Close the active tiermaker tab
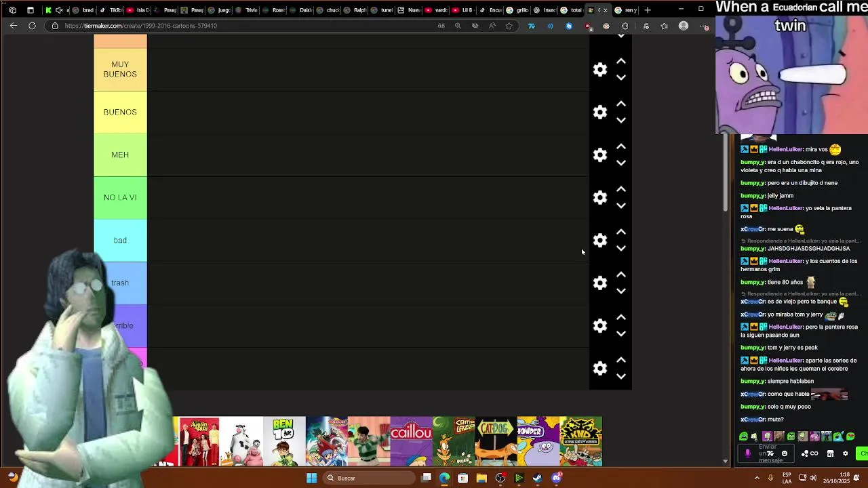Image resolution: width=868 pixels, height=488 pixels. coord(605,10)
